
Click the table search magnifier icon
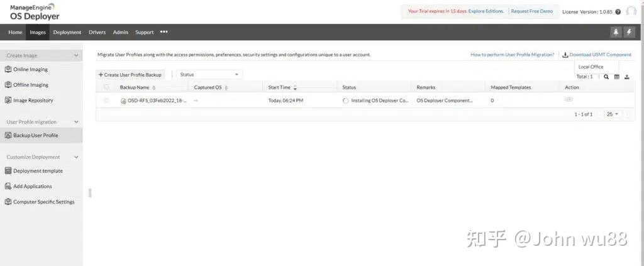tap(606, 77)
